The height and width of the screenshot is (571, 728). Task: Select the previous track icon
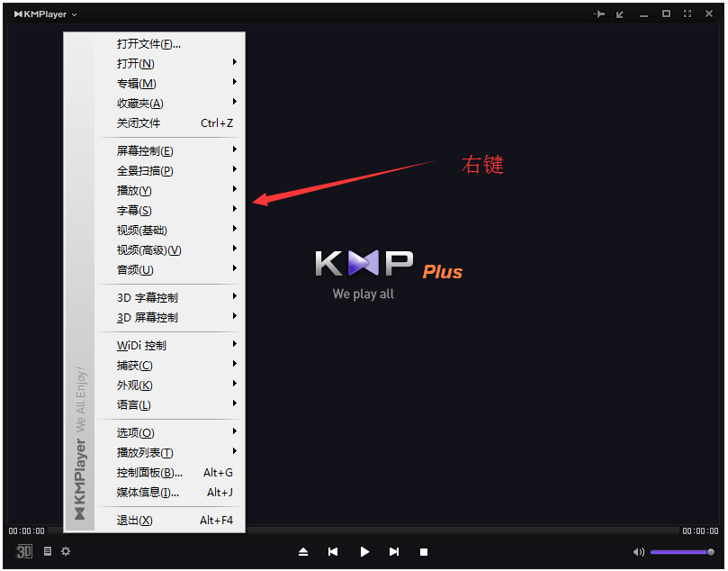pos(333,552)
